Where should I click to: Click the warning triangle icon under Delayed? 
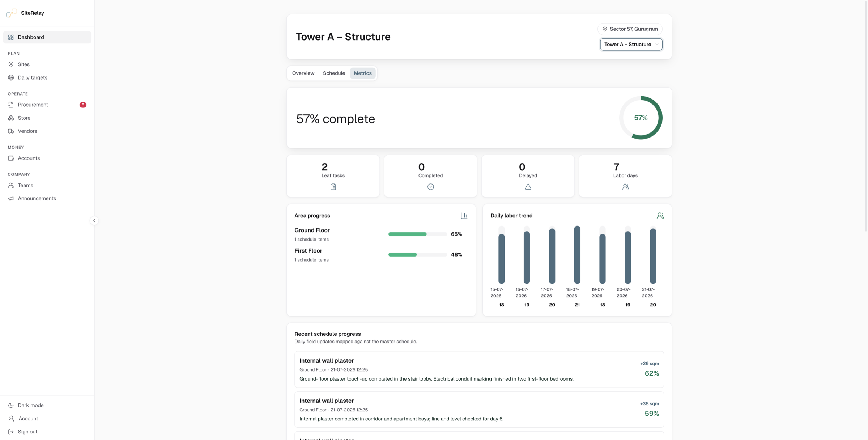528,187
